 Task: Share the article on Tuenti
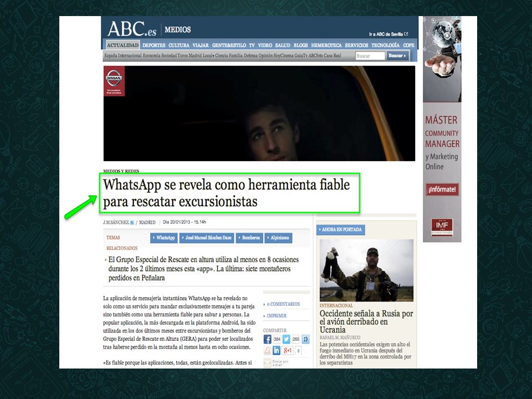point(305,339)
